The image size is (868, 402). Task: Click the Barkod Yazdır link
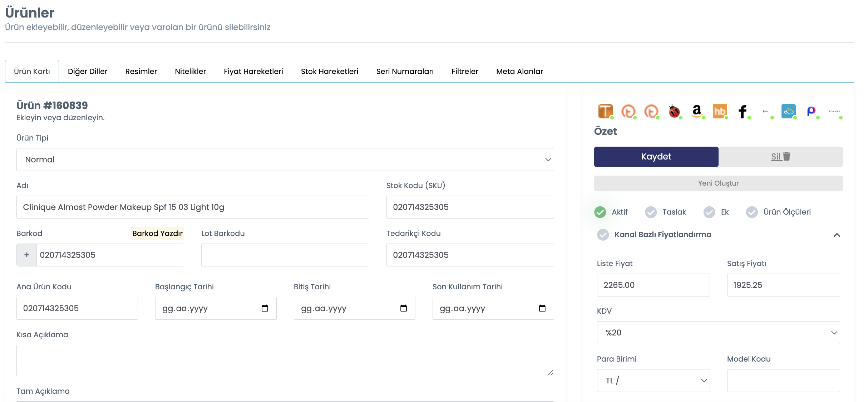(157, 234)
